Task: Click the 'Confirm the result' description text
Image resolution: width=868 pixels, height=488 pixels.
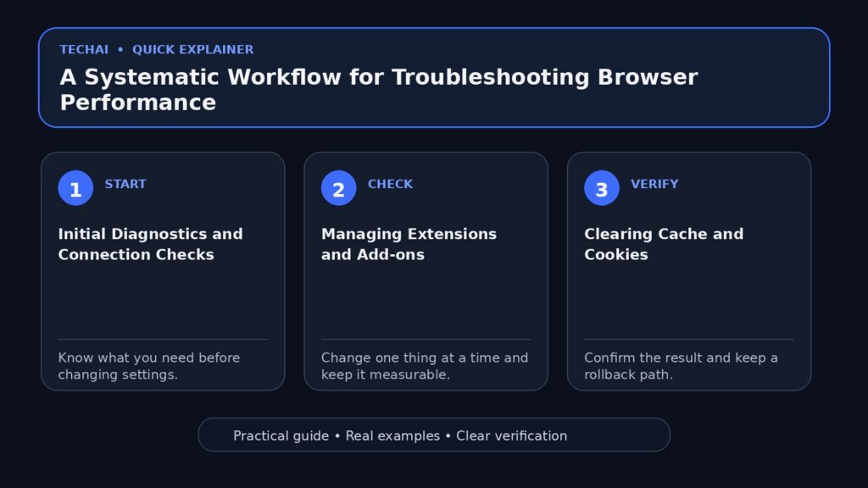Action: pyautogui.click(x=681, y=366)
